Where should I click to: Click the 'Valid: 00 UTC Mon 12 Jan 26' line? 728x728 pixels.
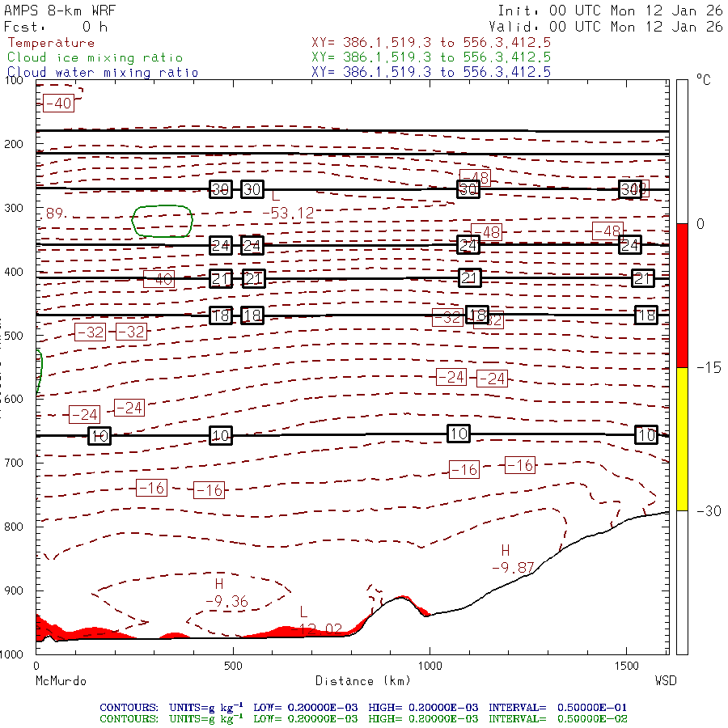[x=605, y=27]
